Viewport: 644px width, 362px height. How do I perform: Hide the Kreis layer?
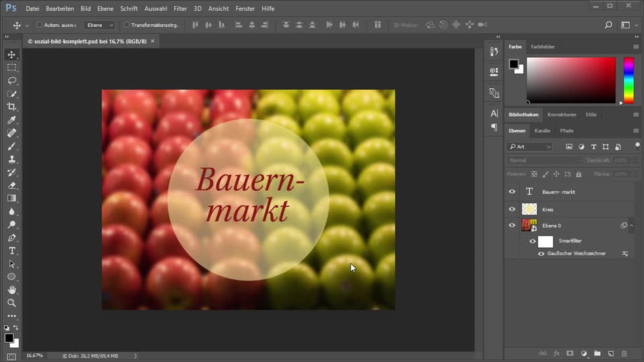pos(512,209)
